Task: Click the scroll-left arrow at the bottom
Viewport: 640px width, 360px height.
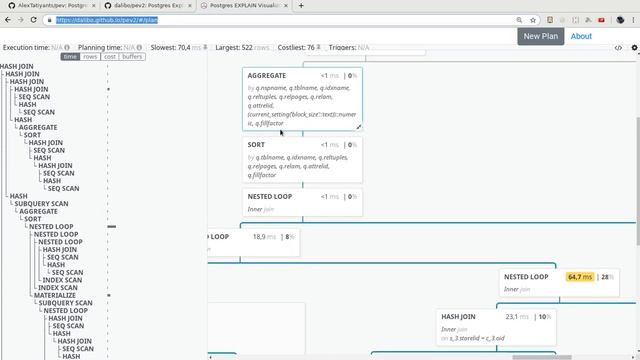Action: 210,357
